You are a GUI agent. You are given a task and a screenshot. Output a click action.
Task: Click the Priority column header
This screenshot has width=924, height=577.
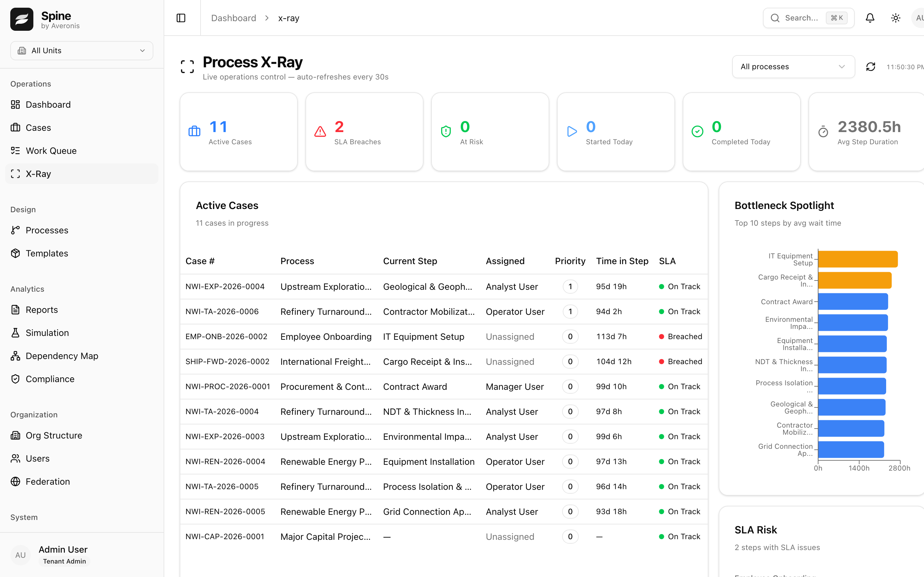[x=570, y=261]
